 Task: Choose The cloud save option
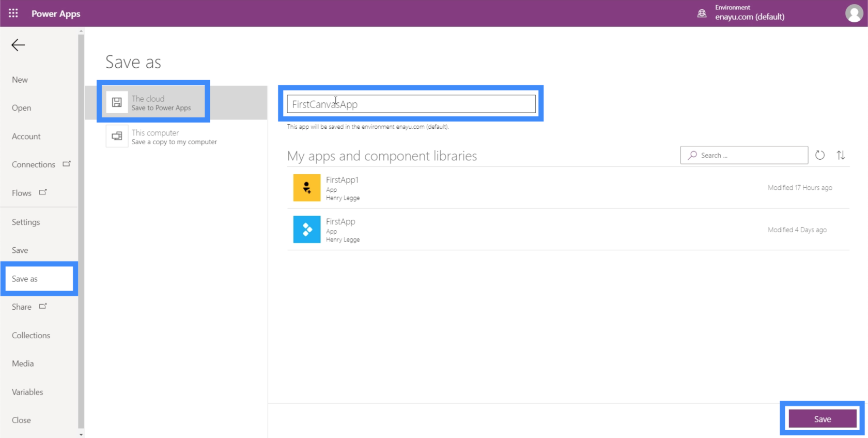176,102
